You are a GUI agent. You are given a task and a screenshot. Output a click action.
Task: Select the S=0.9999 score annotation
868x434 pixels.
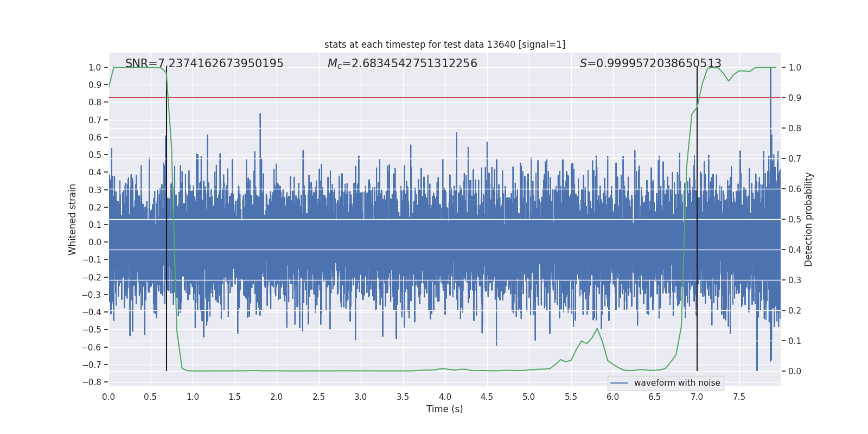650,63
